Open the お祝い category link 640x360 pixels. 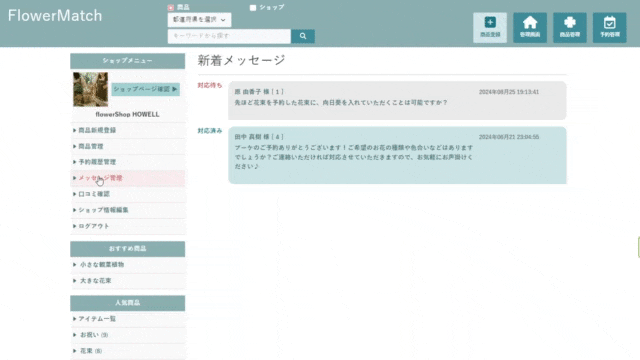pos(128,335)
